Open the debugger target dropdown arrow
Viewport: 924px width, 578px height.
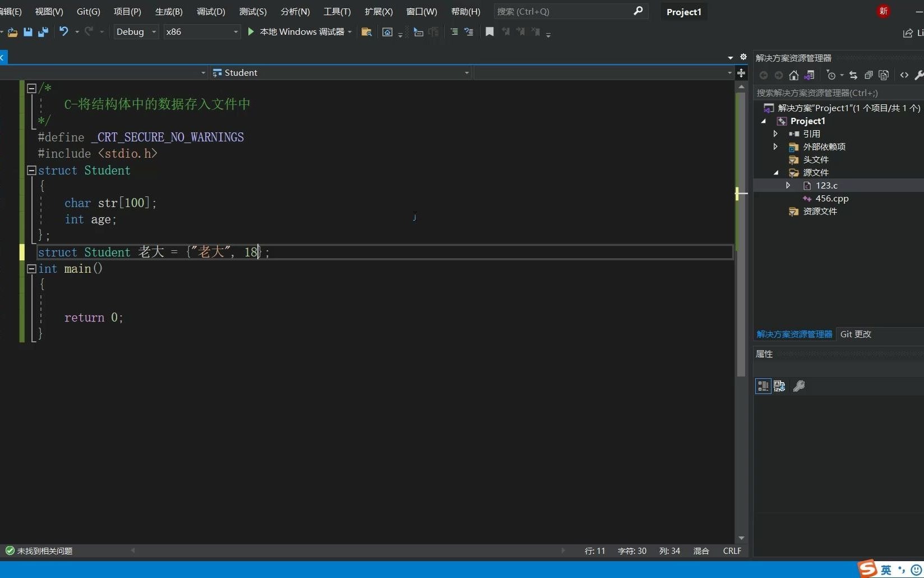coord(350,32)
